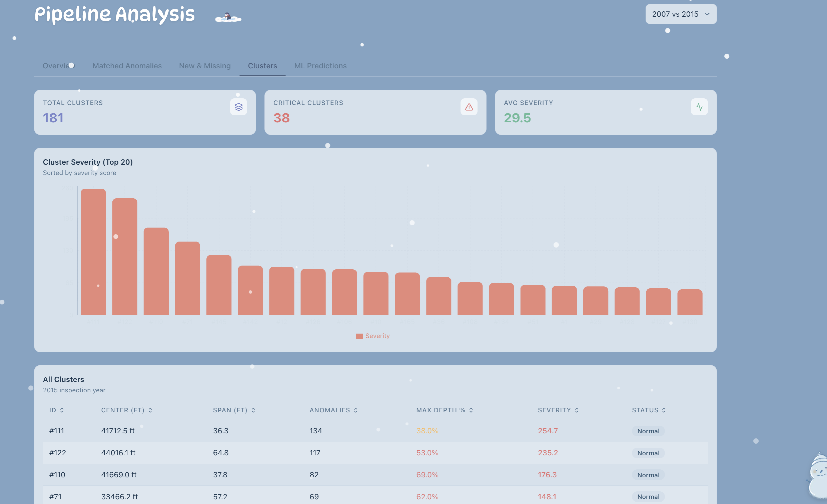This screenshot has height=504, width=827.
Task: Click the Normal status badge for cluster #111
Action: 648,431
